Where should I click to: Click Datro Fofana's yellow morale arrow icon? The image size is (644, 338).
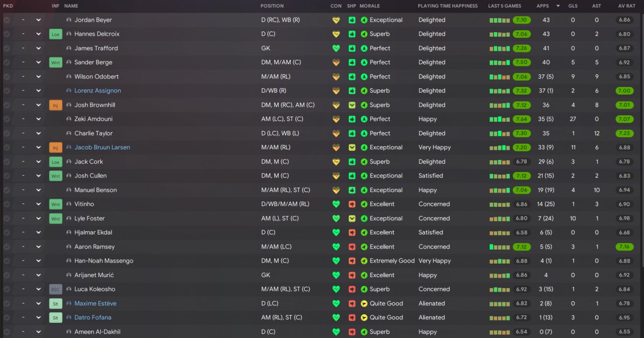(x=364, y=317)
